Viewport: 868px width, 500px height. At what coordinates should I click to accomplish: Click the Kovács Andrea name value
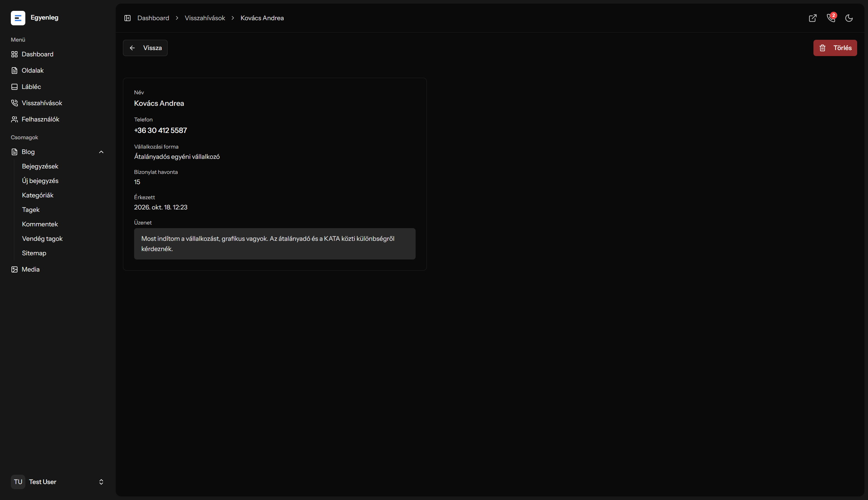click(x=159, y=103)
